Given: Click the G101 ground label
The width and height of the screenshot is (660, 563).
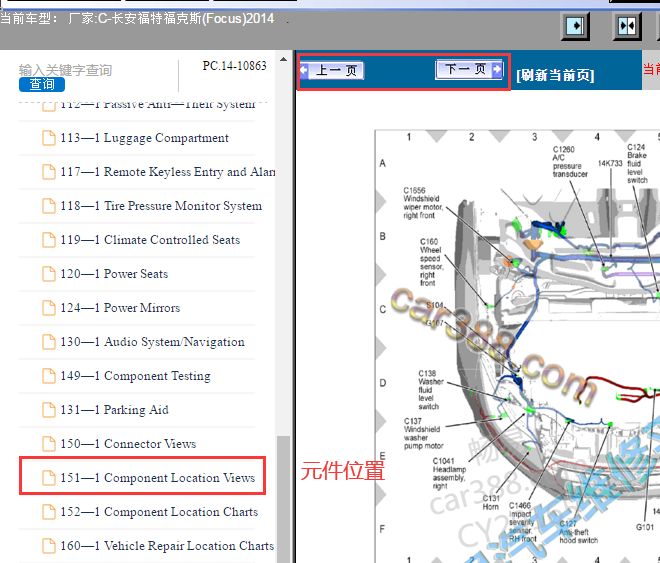Looking at the screenshot, I should tap(644, 527).
